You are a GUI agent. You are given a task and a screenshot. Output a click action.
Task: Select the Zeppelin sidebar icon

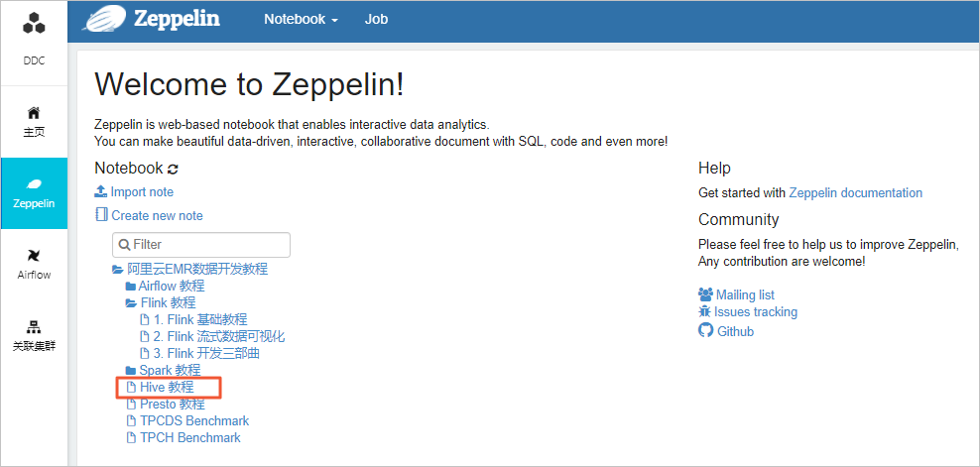(34, 184)
